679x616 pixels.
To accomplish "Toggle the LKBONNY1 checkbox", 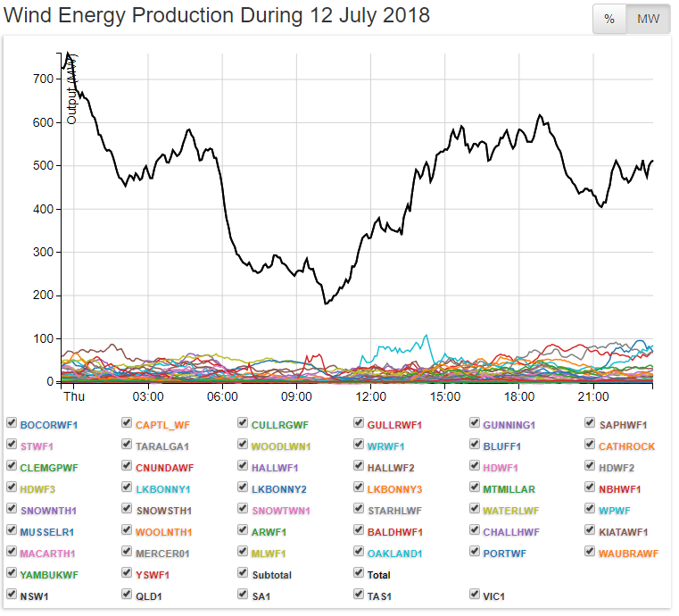I will 128,488.
